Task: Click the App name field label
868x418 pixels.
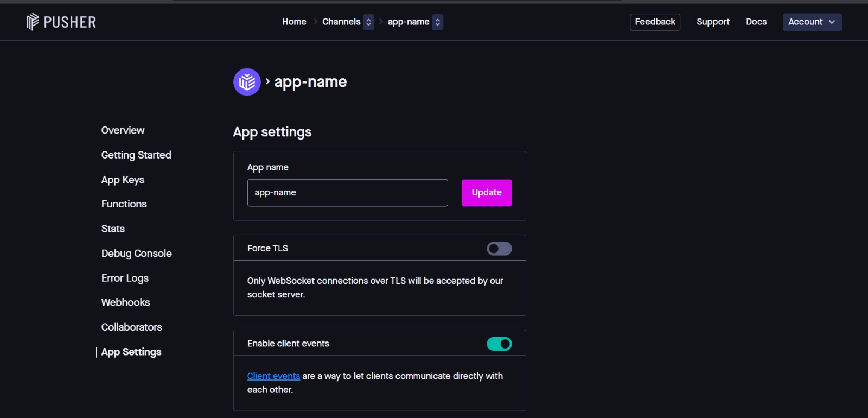Action: [268, 167]
